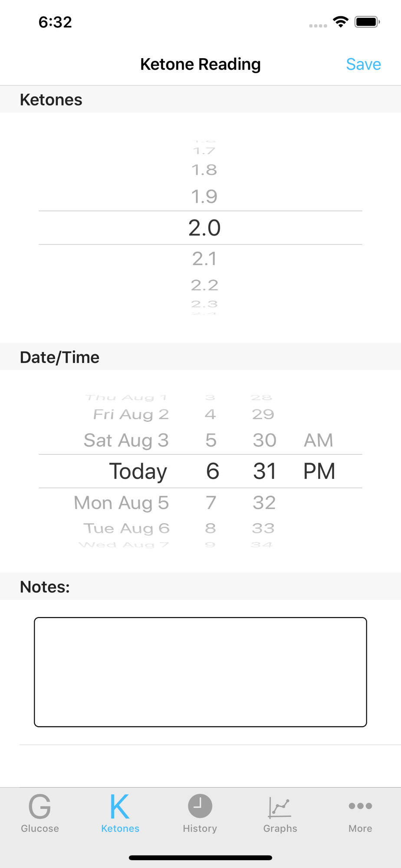
Task: Choose Sat Aug 3 in date picker
Action: point(126,441)
